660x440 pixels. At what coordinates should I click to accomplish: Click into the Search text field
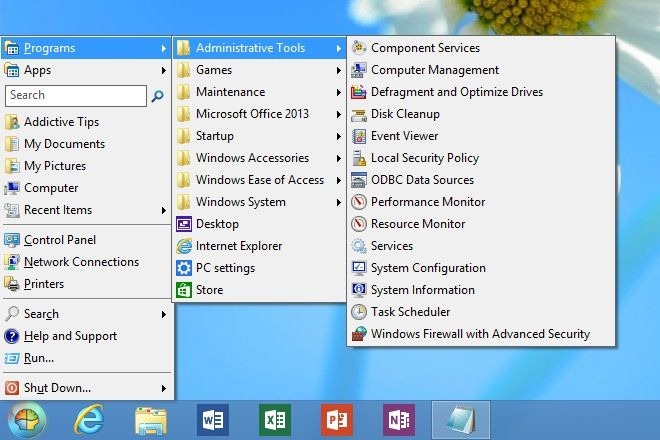point(76,96)
